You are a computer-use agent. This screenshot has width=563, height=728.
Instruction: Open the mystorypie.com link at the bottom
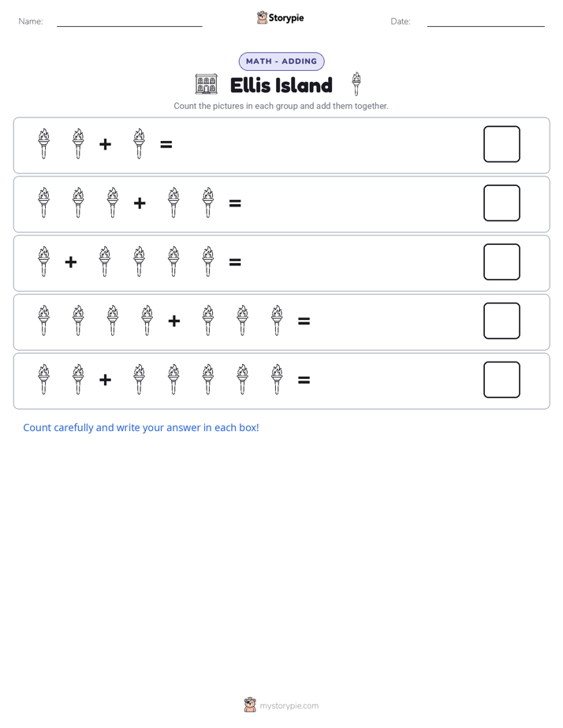(289, 706)
